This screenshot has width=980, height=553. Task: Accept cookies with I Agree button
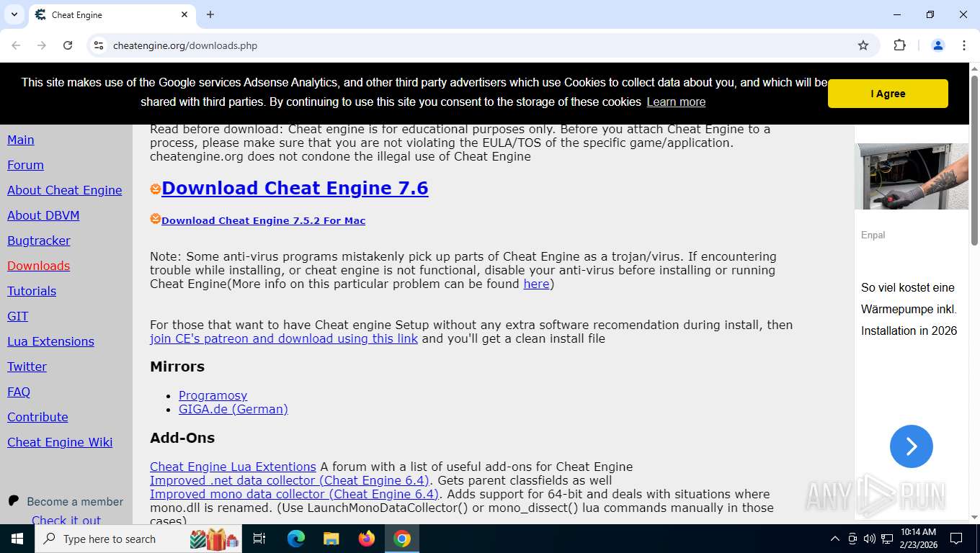pos(888,94)
